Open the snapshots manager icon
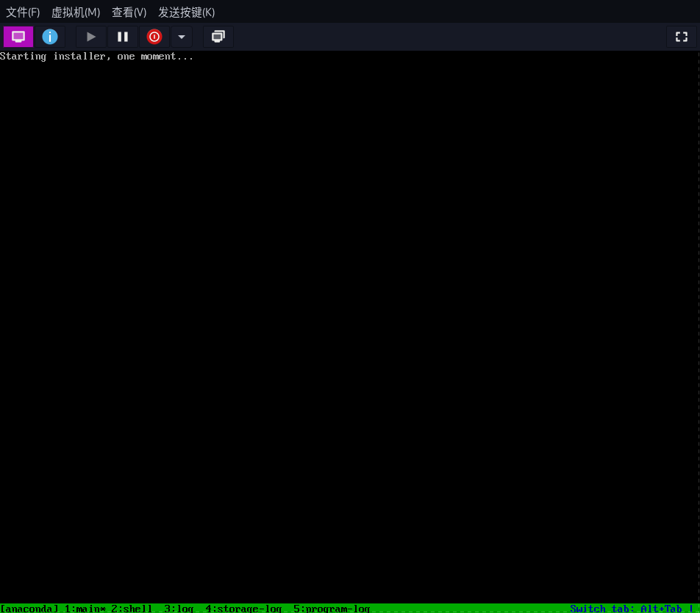The height and width of the screenshot is (613, 700). [218, 37]
